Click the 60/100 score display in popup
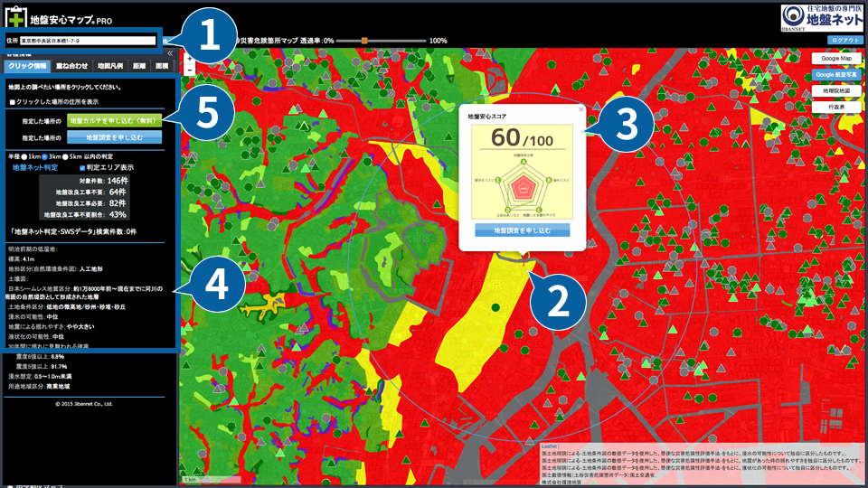The width and height of the screenshot is (868, 488). [522, 137]
